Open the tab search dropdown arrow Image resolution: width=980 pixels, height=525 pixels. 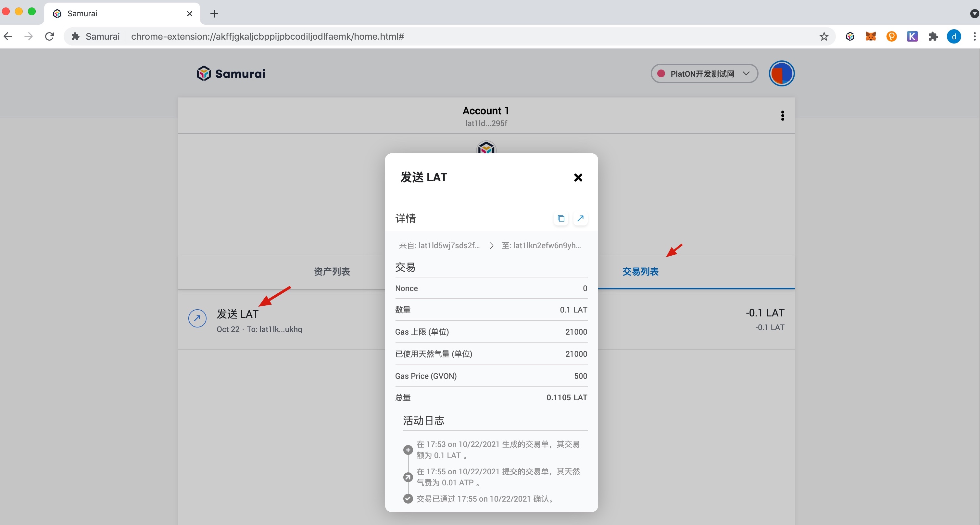(974, 14)
